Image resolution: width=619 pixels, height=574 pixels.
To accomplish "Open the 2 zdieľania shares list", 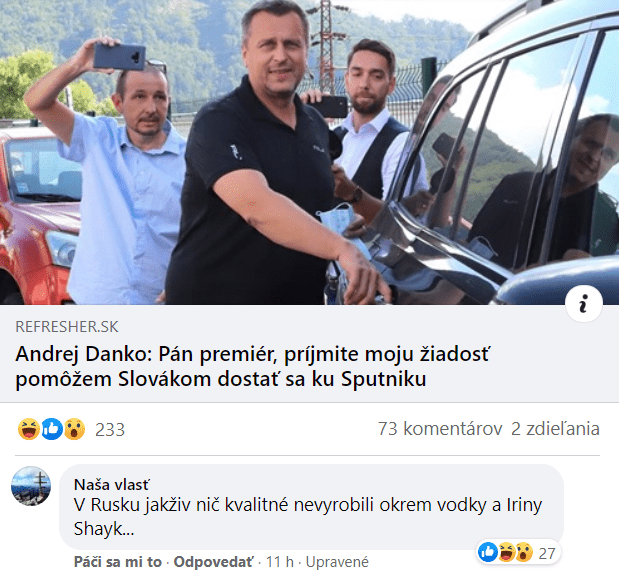I will [555, 429].
